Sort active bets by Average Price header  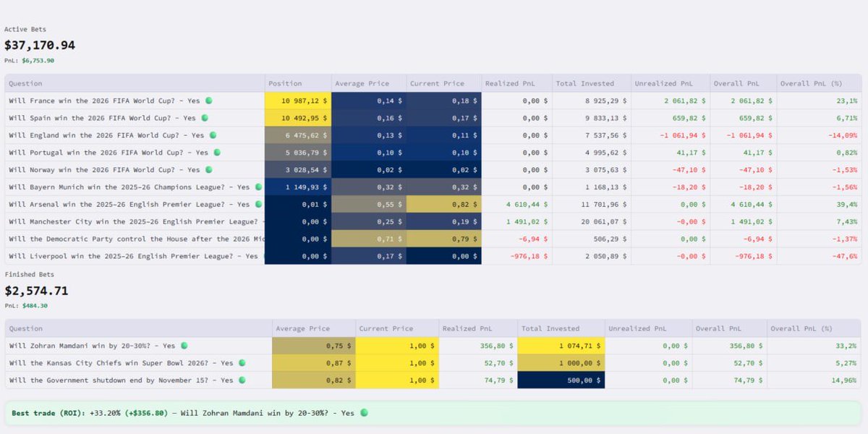coord(369,83)
